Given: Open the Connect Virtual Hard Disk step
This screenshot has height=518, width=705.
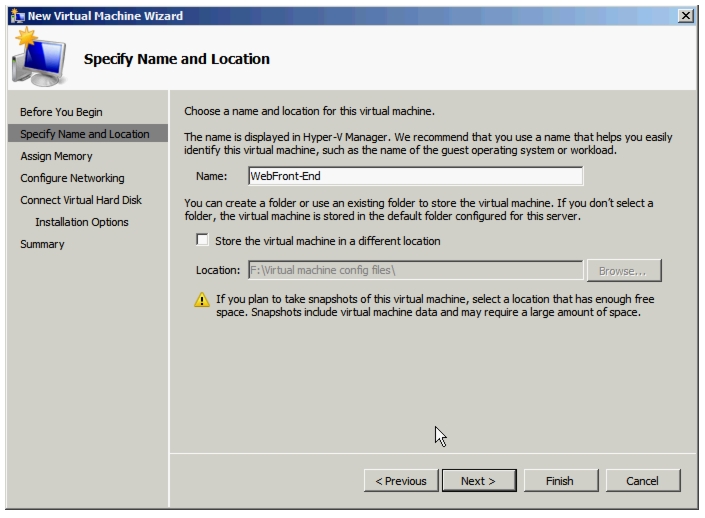Looking at the screenshot, I should tap(81, 200).
